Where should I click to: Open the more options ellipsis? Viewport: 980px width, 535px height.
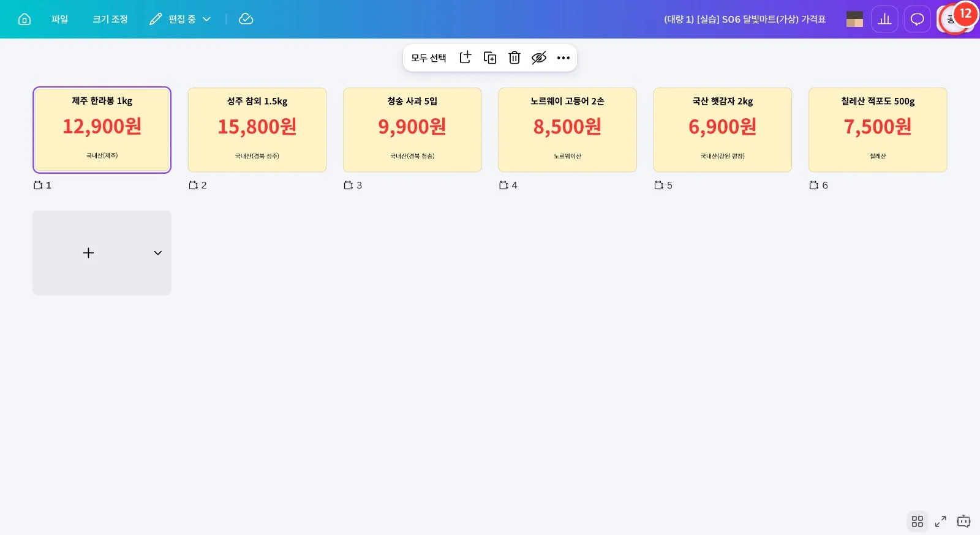click(x=563, y=58)
